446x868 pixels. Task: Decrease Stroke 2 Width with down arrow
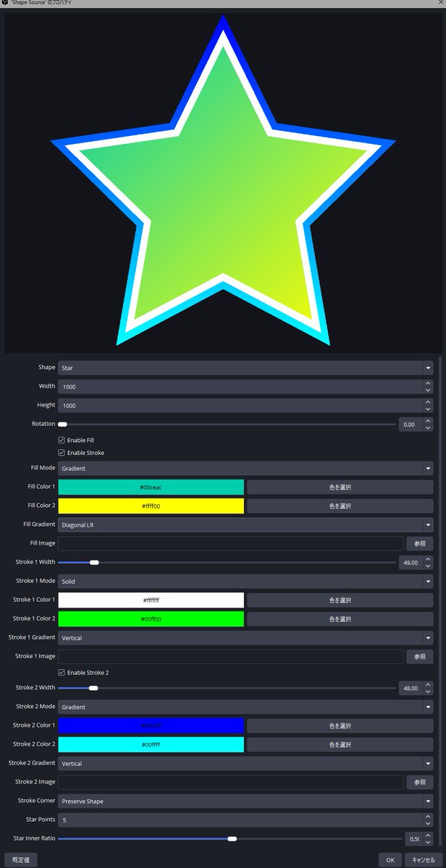(x=428, y=692)
